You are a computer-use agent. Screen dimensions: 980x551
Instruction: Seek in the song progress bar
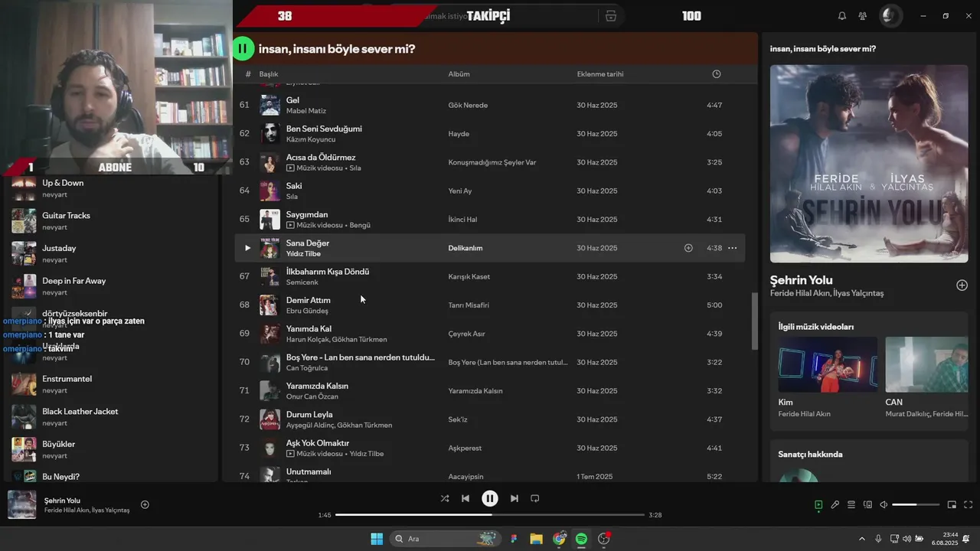[490, 515]
